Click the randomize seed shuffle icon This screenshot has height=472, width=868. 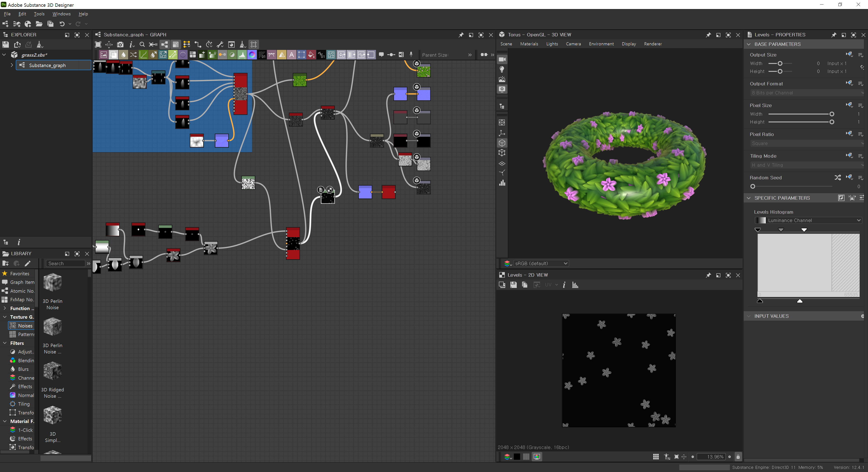click(x=837, y=178)
